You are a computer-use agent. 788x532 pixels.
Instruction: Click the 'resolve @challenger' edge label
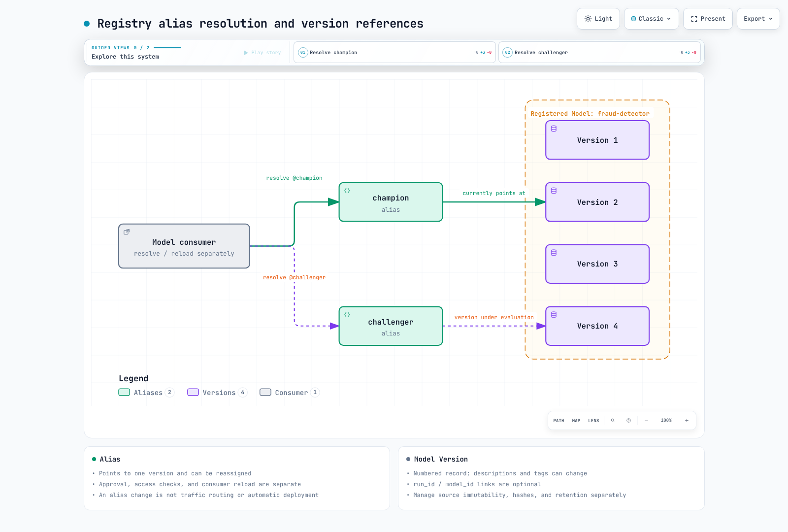click(295, 278)
